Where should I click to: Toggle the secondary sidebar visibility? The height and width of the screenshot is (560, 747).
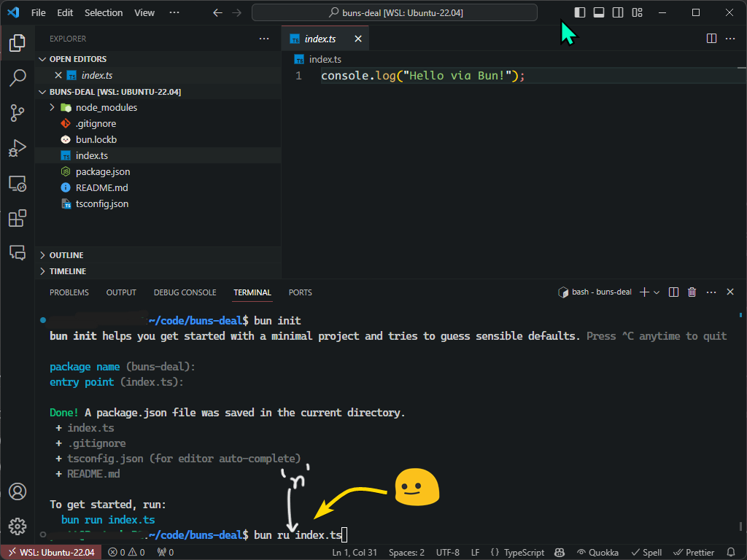click(x=618, y=12)
